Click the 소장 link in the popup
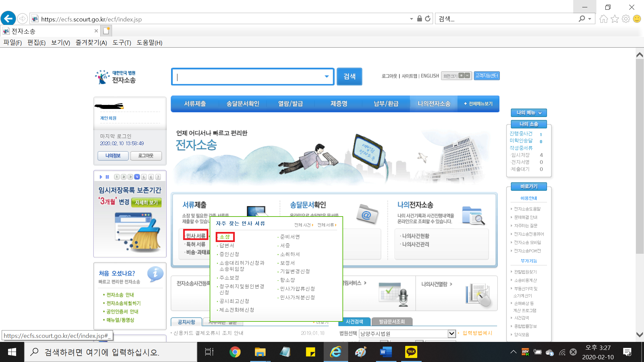 click(x=225, y=237)
